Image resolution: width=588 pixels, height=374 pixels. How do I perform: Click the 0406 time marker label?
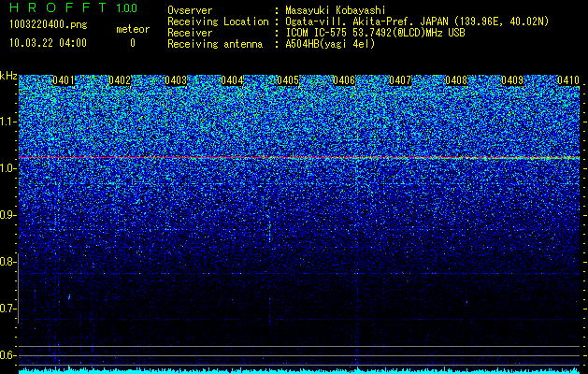344,80
